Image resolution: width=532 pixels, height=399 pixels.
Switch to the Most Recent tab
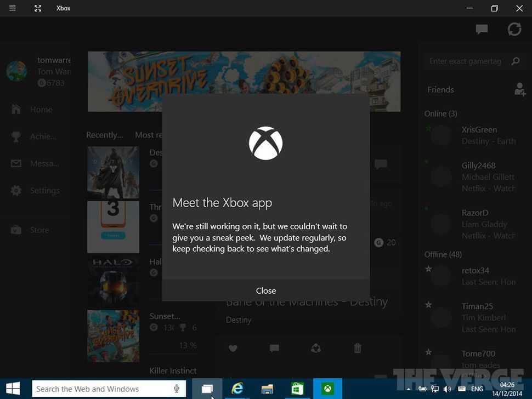click(x=152, y=135)
